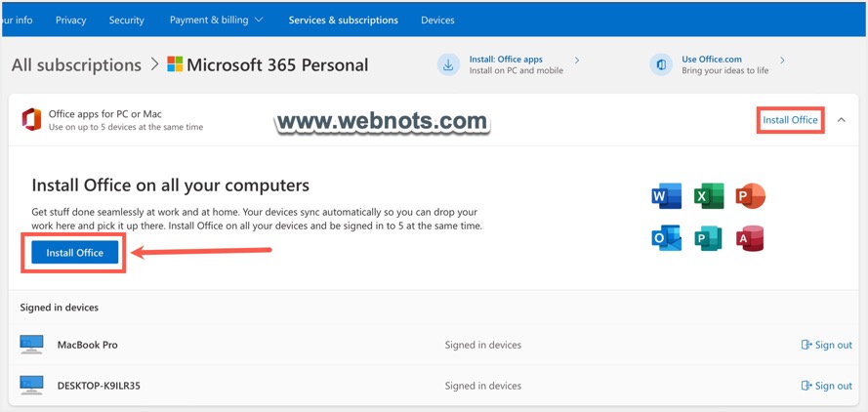Viewport: 868px width, 412px height.
Task: Open the Security tab
Action: pos(126,20)
